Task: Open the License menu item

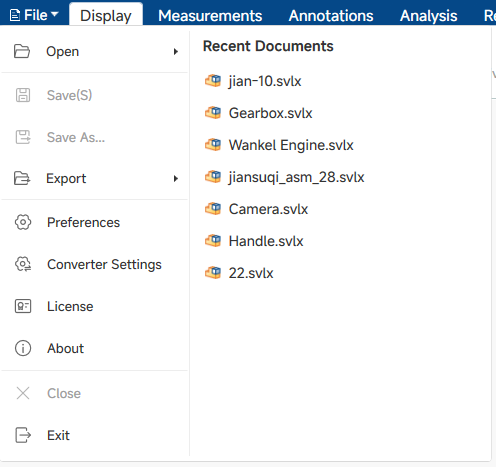Action: click(x=95, y=306)
